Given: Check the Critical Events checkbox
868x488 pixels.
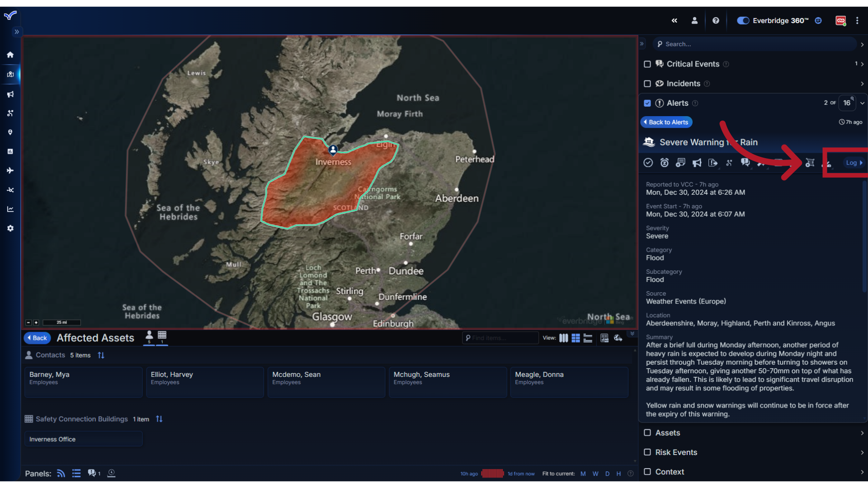Looking at the screenshot, I should [647, 64].
